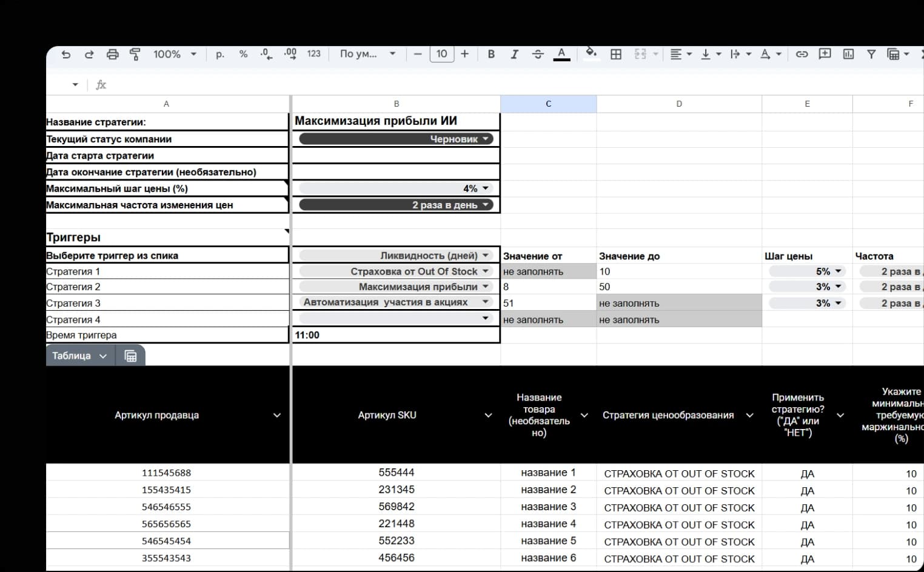Add a comment with the comment icon
The height and width of the screenshot is (572, 924).
click(825, 54)
